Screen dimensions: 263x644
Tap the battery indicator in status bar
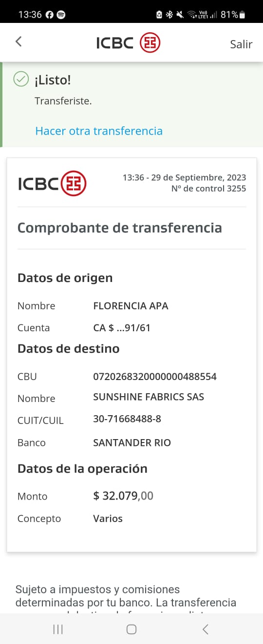pyautogui.click(x=242, y=15)
